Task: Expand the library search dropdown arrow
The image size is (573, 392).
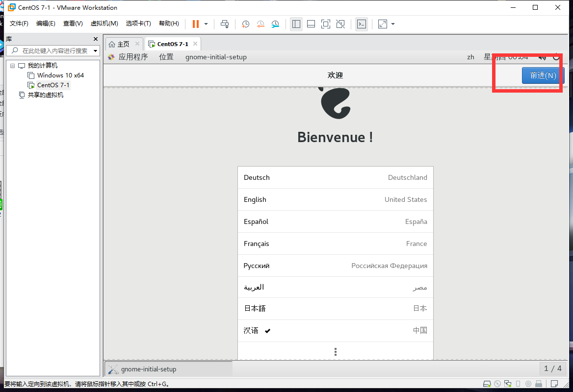Action: pyautogui.click(x=95, y=51)
